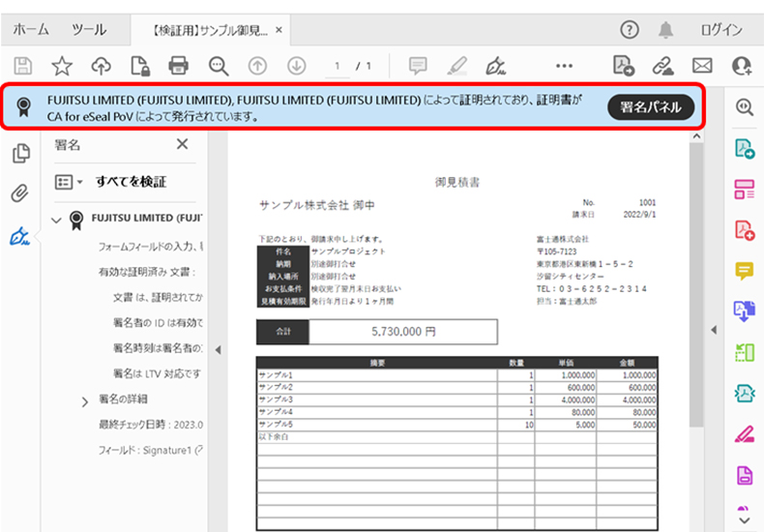Select 署名時刻は署名者の row

pyautogui.click(x=158, y=348)
